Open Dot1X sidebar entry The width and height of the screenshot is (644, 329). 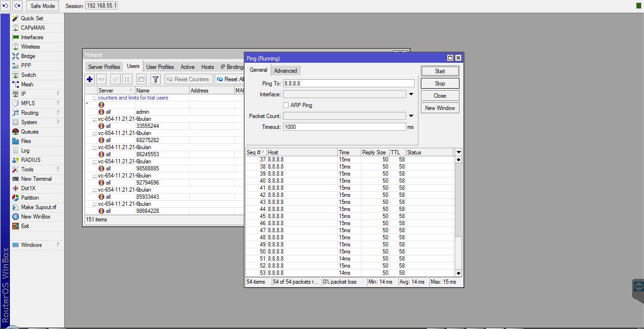28,188
